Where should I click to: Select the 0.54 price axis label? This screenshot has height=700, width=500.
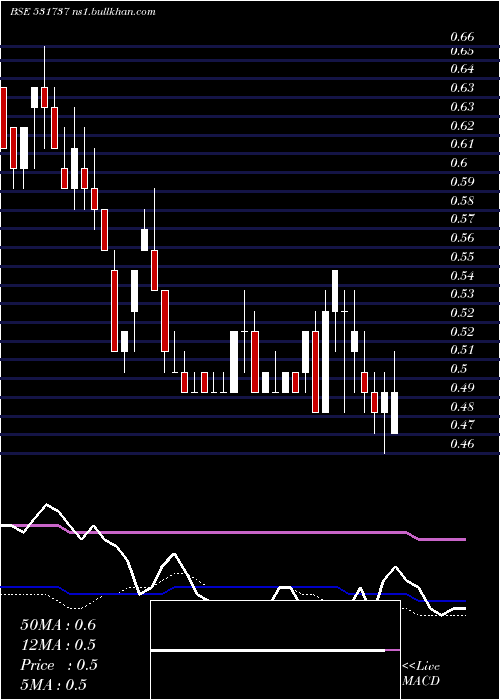462,275
